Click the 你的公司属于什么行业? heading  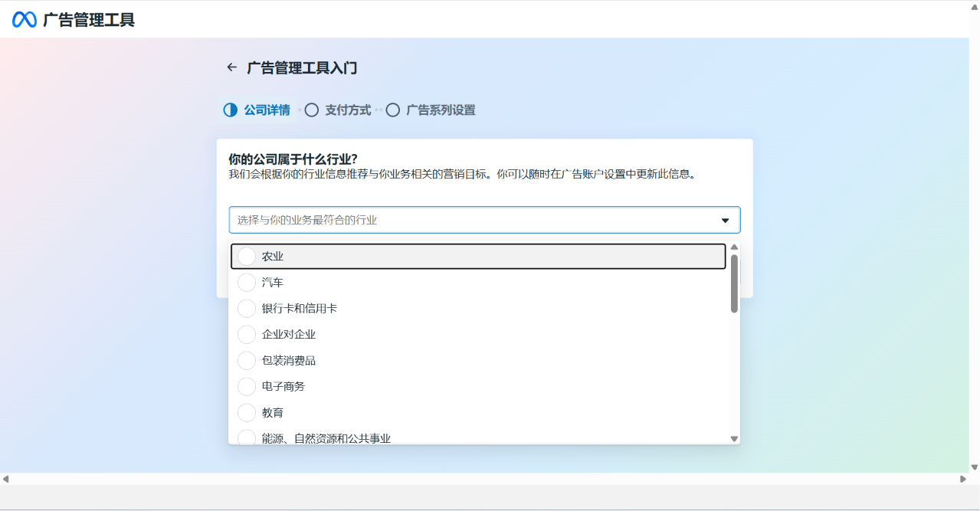(293, 159)
